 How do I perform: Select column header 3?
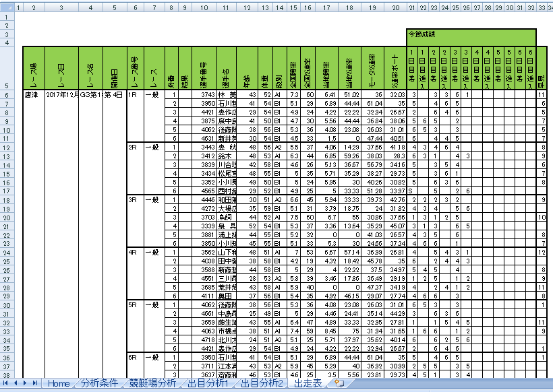click(x=61, y=7)
